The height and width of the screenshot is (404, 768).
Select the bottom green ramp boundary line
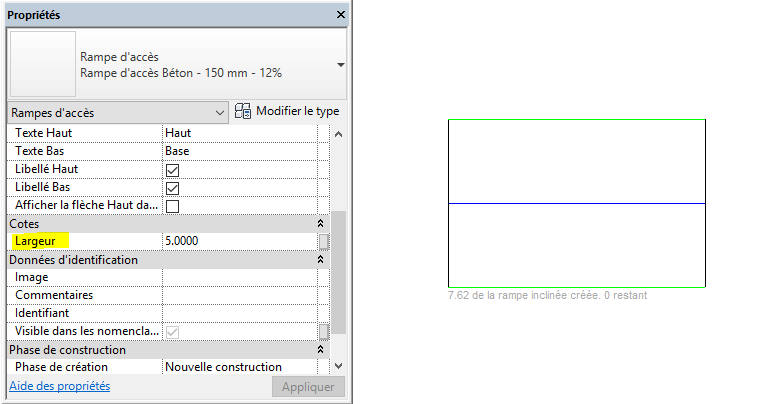click(x=577, y=287)
